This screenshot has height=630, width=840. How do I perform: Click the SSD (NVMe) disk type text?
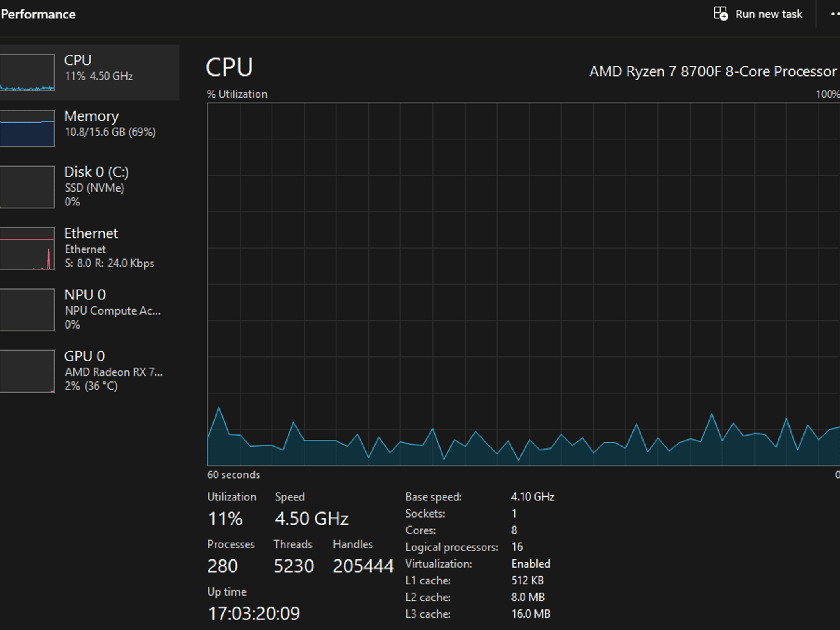94,188
